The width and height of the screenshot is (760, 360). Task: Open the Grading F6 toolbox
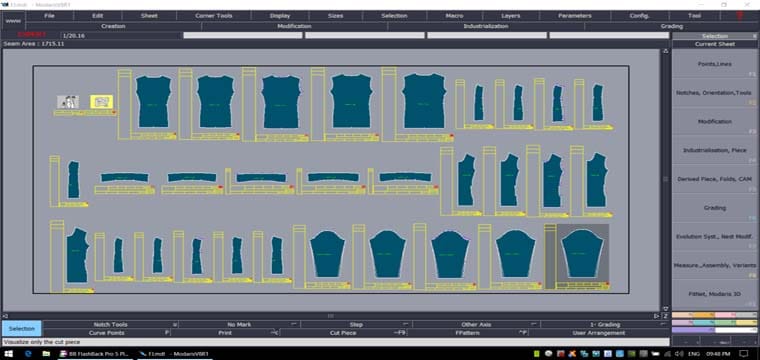(x=715, y=208)
